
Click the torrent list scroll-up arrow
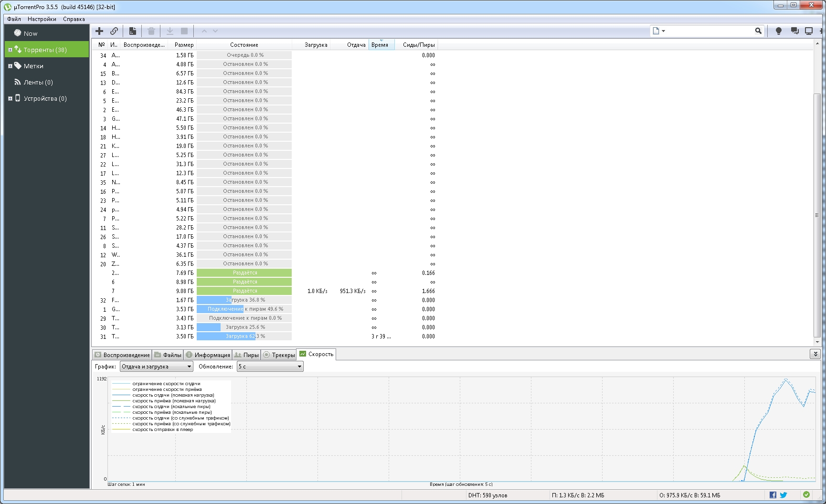816,43
